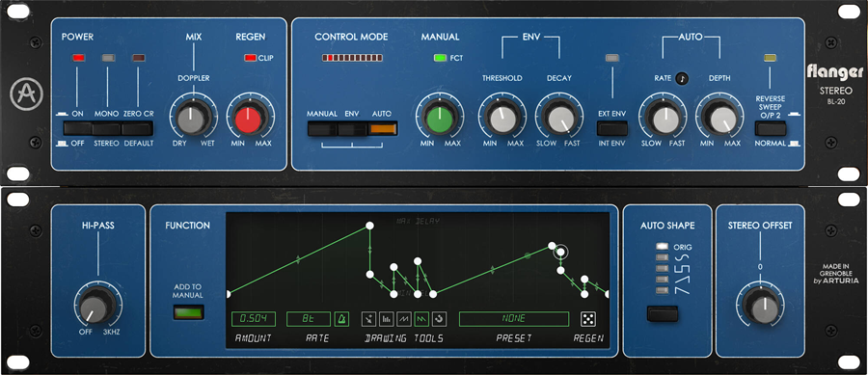This screenshot has width=868, height=375.
Task: Click the highest curve point near MAX DELAY
Action: (369, 226)
